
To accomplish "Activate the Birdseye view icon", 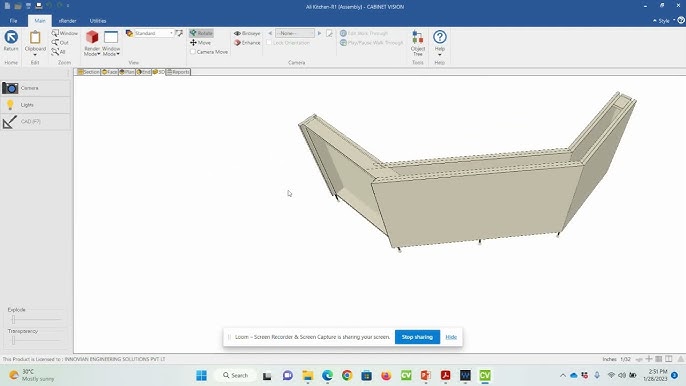I will click(237, 33).
